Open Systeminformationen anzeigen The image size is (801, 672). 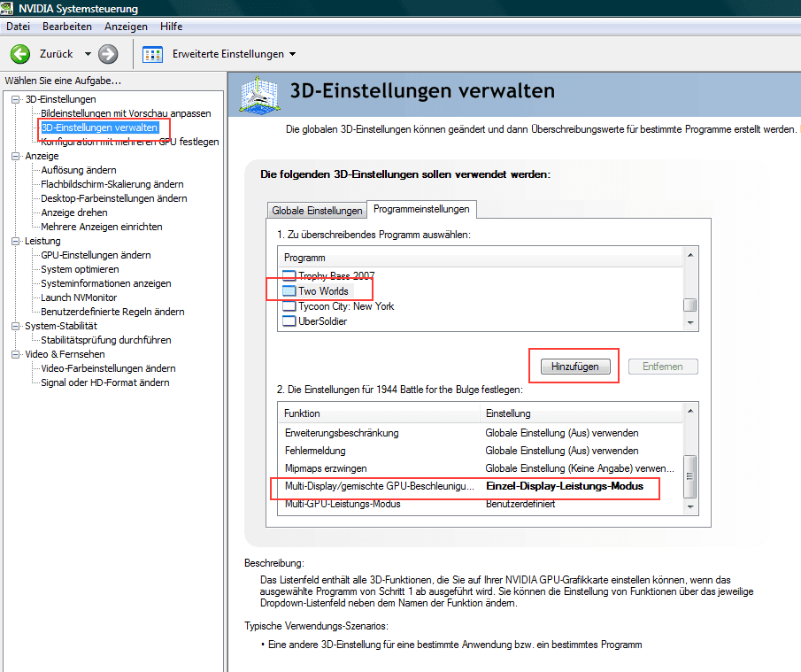[105, 283]
